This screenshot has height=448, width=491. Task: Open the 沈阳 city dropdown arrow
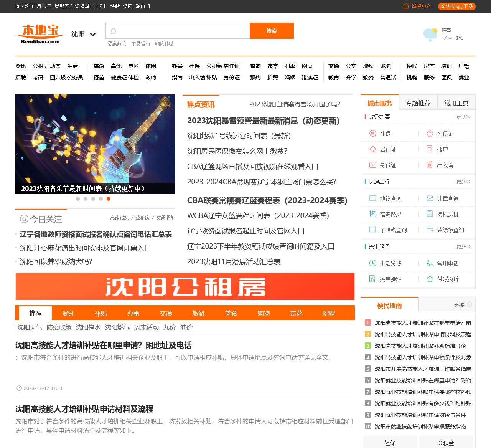(x=92, y=35)
